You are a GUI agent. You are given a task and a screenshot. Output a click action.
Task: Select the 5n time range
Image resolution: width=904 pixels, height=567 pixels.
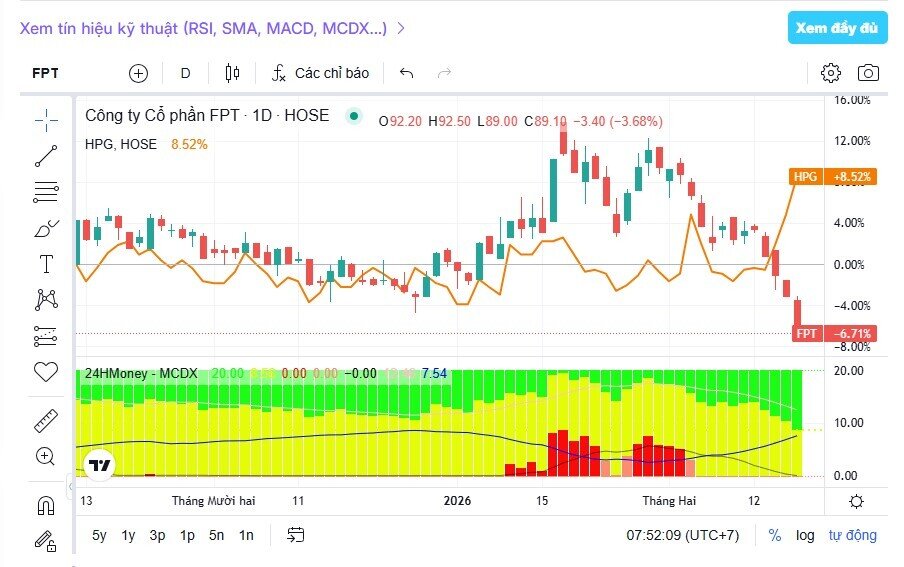click(x=216, y=536)
